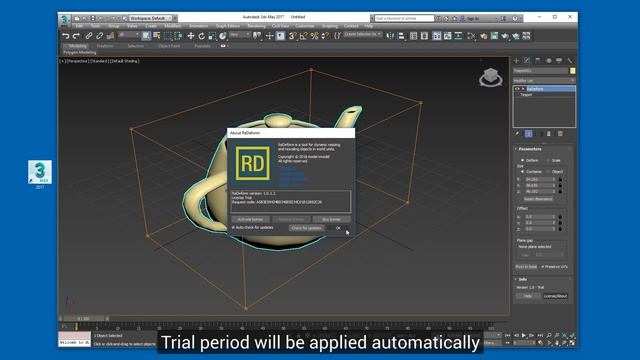Screen dimensions: 640x360
Task: Toggle the Angle Snap button
Action: click(x=303, y=36)
